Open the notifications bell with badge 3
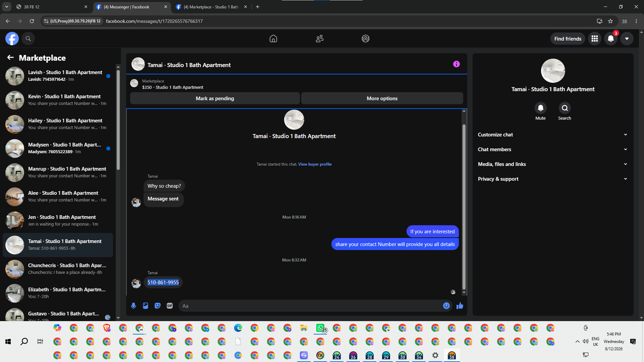This screenshot has height=362, width=644. (x=611, y=39)
